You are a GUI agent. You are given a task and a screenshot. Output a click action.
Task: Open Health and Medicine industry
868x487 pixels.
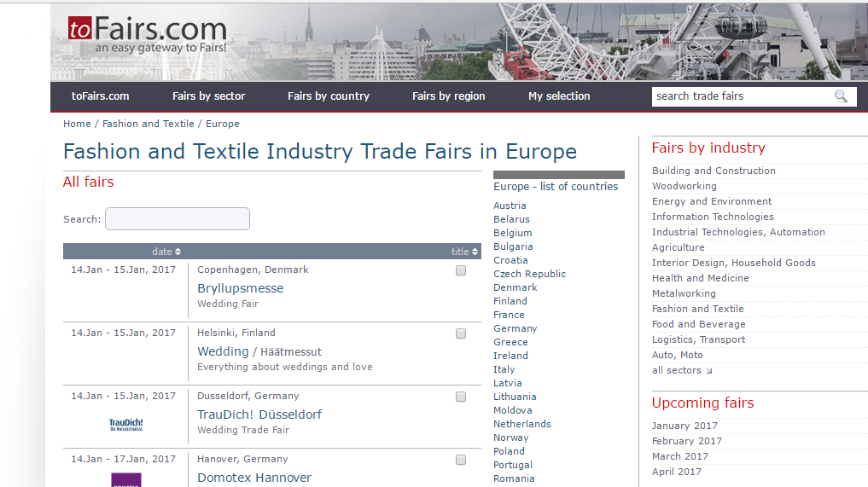point(700,278)
